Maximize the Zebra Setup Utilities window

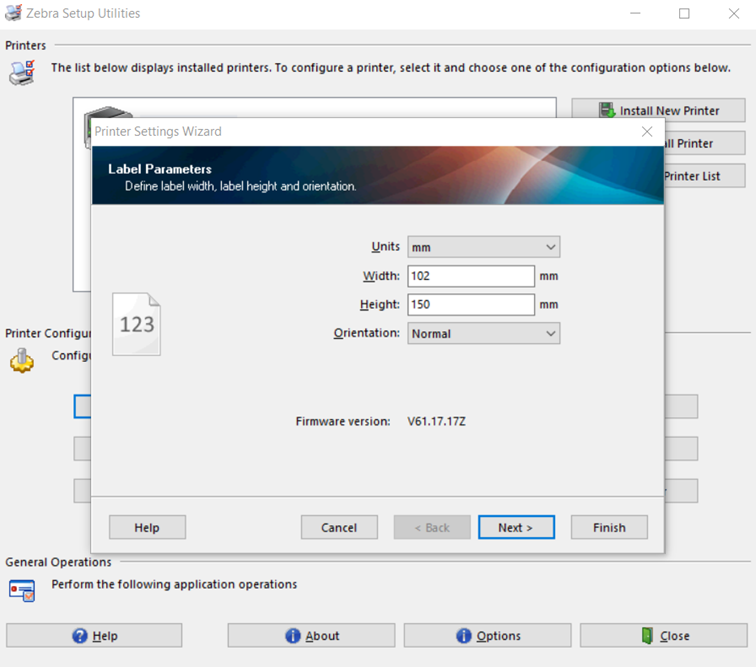pyautogui.click(x=684, y=14)
